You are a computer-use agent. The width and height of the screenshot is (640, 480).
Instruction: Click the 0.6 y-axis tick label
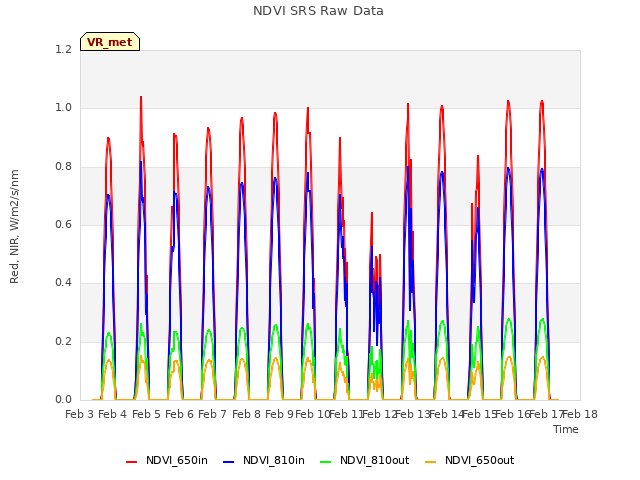click(63, 224)
